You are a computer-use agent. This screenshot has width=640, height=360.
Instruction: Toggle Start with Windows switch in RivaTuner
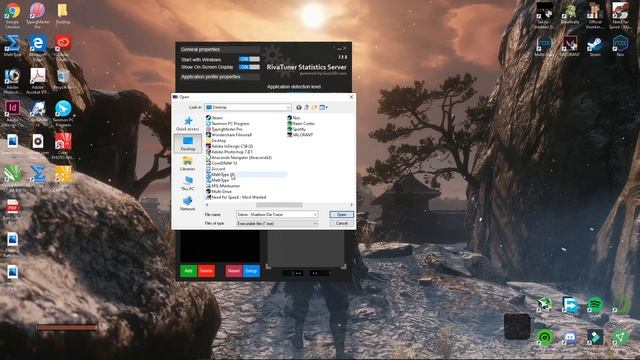[x=249, y=59]
